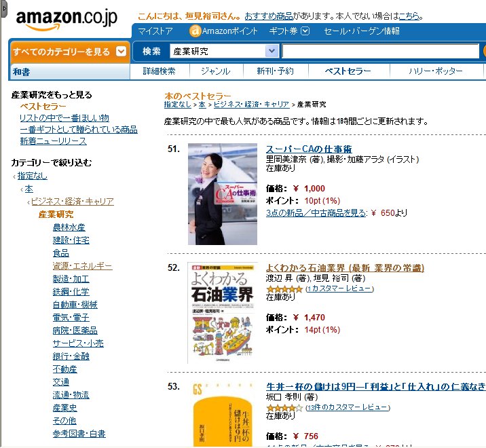Click the amazon.co.jp logo

click(x=67, y=19)
